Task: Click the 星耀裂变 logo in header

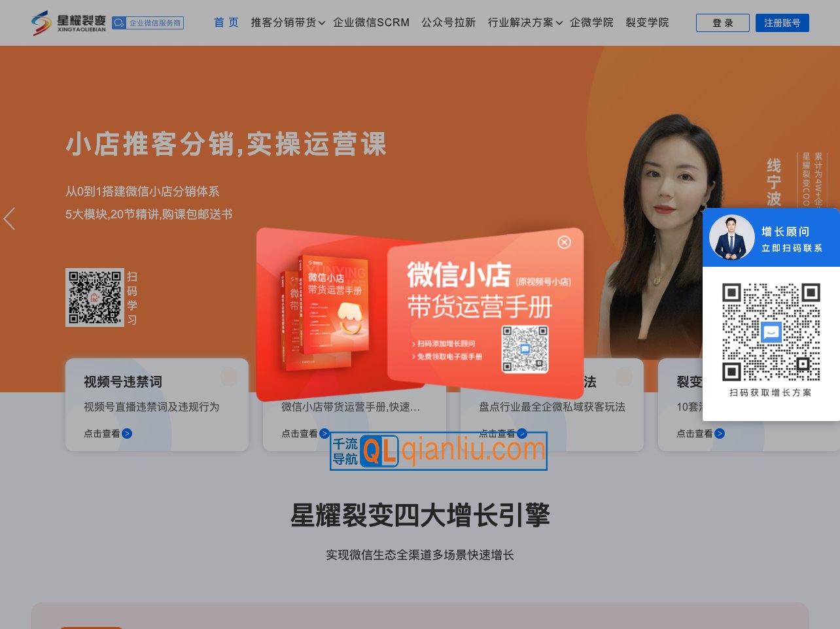Action: (x=68, y=23)
